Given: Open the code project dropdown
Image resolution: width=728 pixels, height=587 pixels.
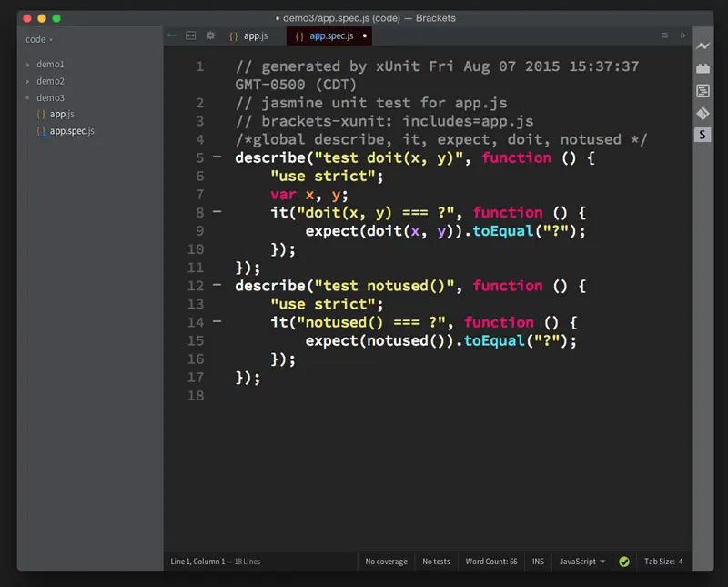Looking at the screenshot, I should pos(39,39).
